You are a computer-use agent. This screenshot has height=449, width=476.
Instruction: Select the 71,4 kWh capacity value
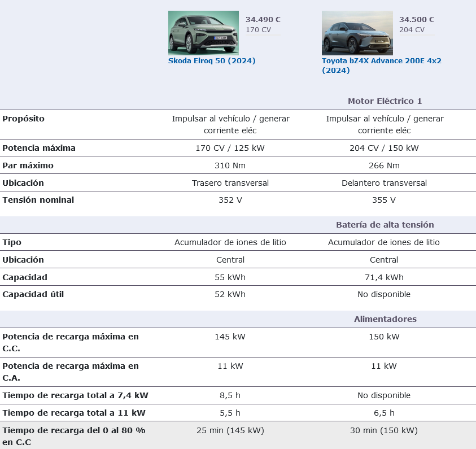[384, 277]
